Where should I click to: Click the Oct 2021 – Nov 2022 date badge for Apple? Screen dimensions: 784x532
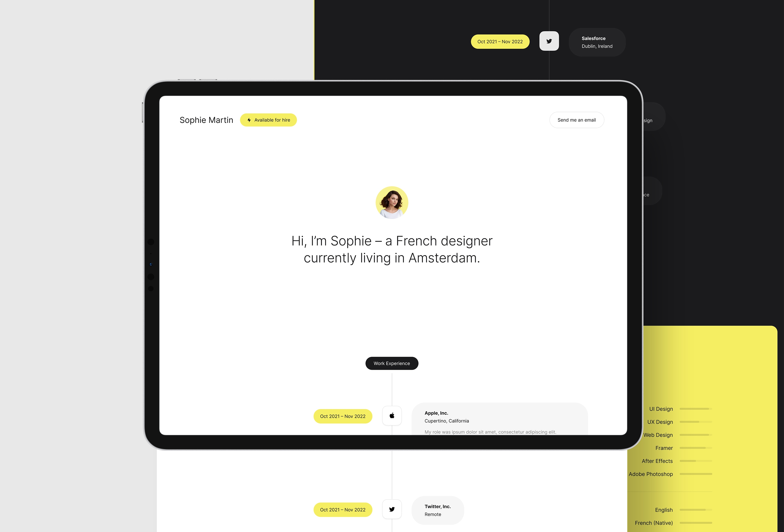pyautogui.click(x=342, y=416)
